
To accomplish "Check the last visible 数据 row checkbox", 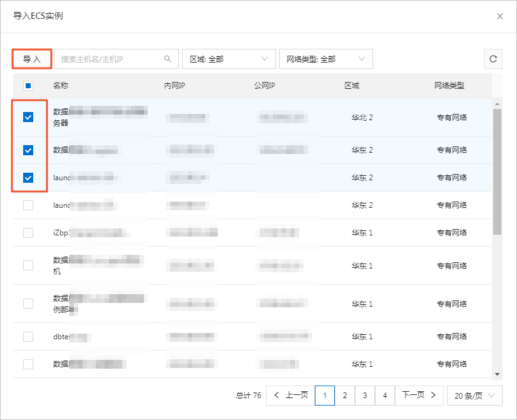I will point(28,364).
